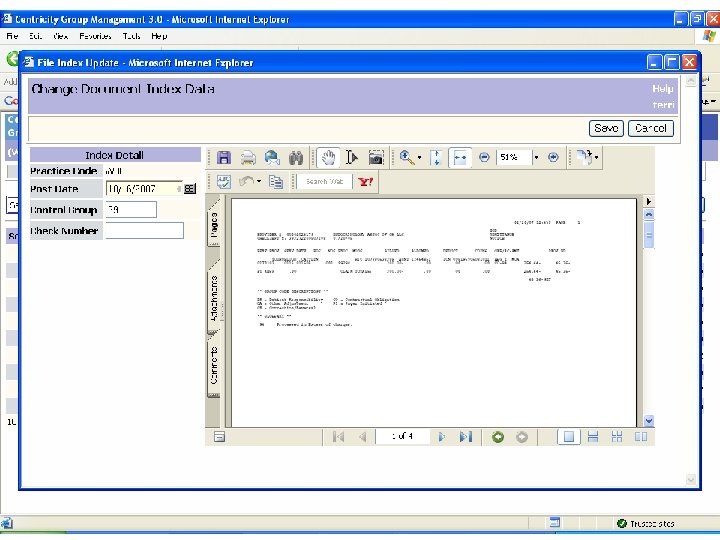
Task: Select the Snapshot camera tool
Action: tap(376, 158)
